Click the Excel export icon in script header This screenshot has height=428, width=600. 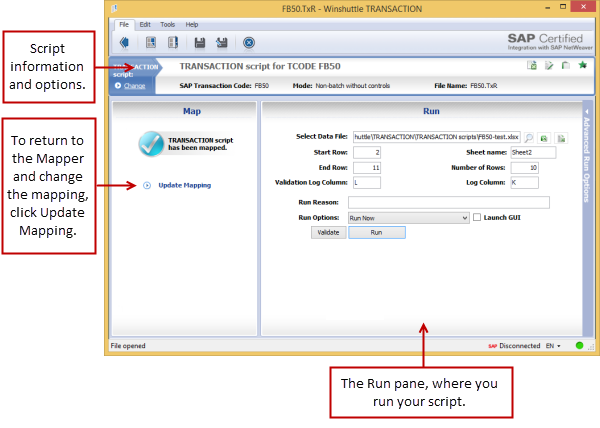(532, 65)
